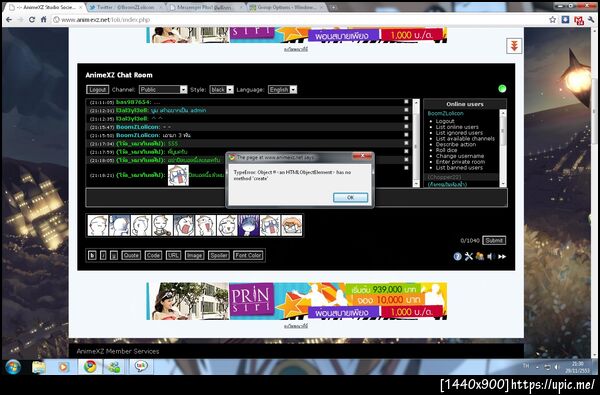Insert the first emoticon

coord(98,225)
